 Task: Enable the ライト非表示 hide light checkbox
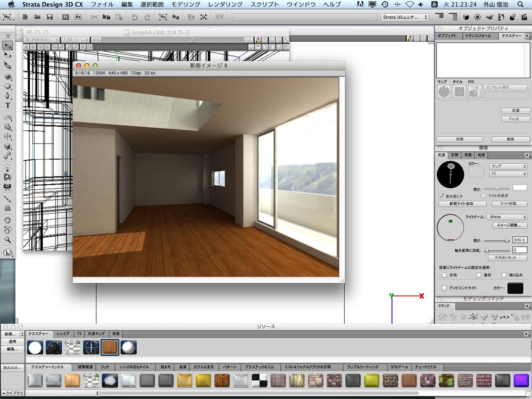click(x=484, y=196)
